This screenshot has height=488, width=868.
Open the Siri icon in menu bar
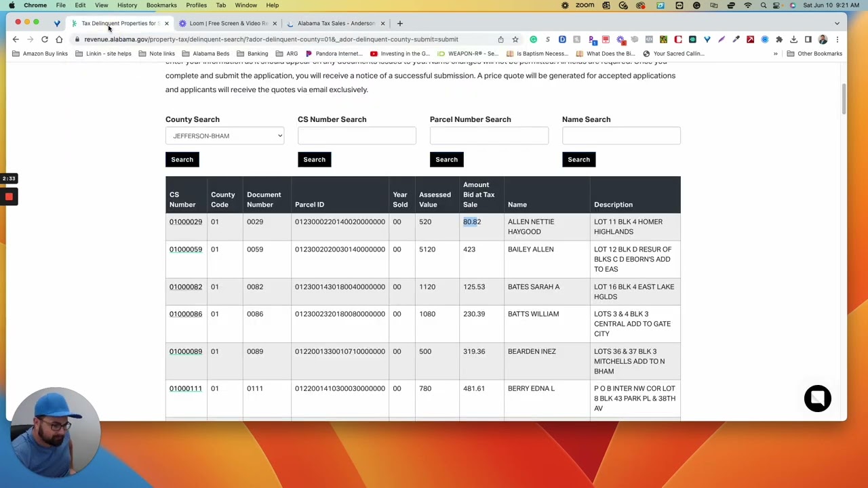coord(793,5)
